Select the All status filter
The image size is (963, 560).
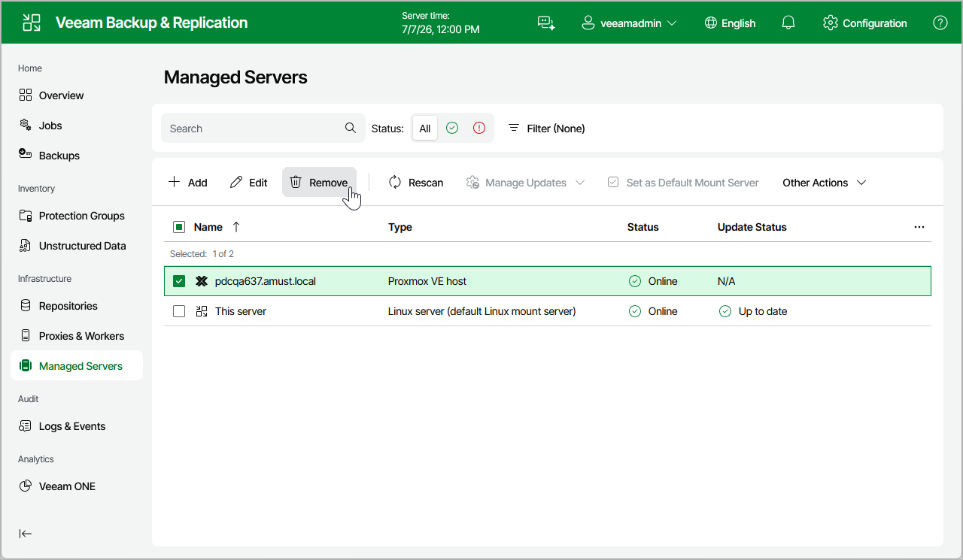pos(425,128)
